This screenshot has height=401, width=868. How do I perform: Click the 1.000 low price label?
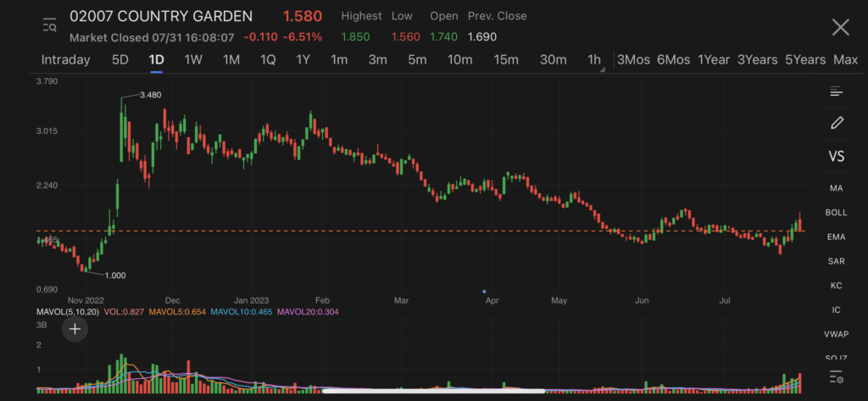[x=115, y=276]
